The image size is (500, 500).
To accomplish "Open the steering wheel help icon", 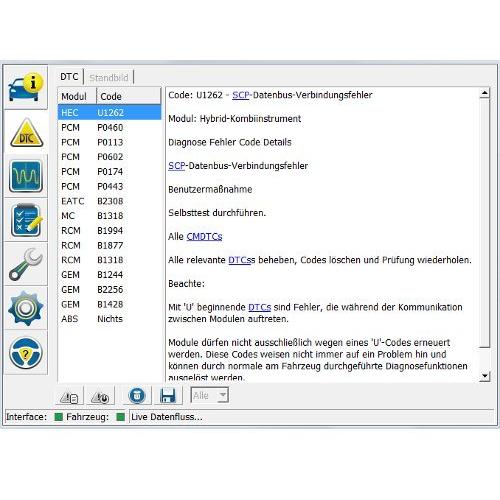I will point(26,353).
